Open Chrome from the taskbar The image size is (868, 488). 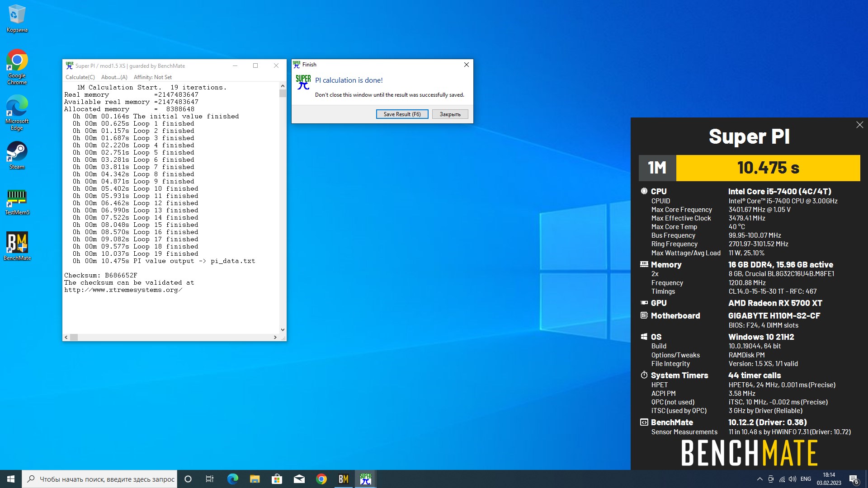321,479
